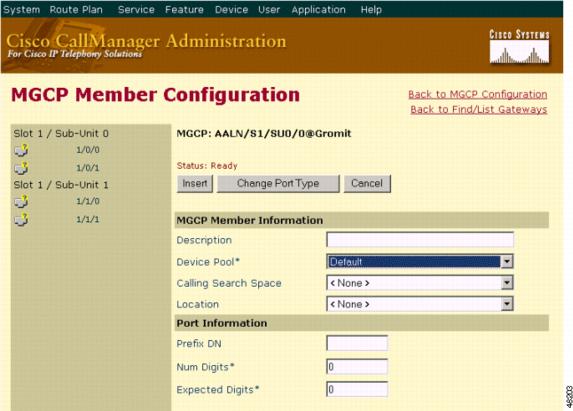
Task: Click the 'Slot 1 / Sub-Unit 1' heading
Action: point(61,185)
